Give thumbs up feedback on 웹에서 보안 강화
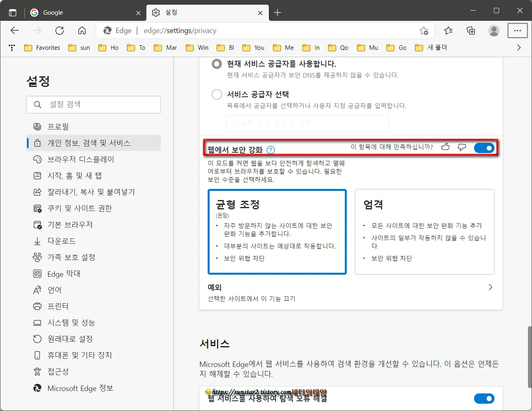This screenshot has width=532, height=411. point(445,147)
